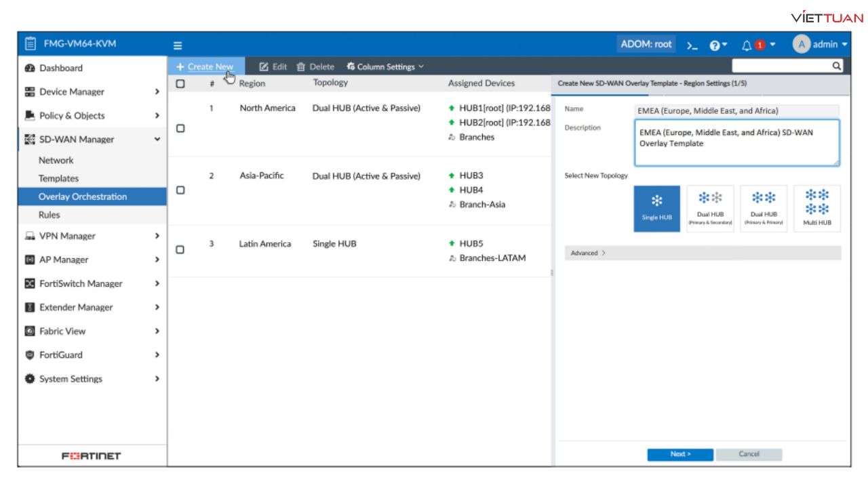Viewport: 868px width, 488px height.
Task: Click the Next button
Action: pos(679,454)
